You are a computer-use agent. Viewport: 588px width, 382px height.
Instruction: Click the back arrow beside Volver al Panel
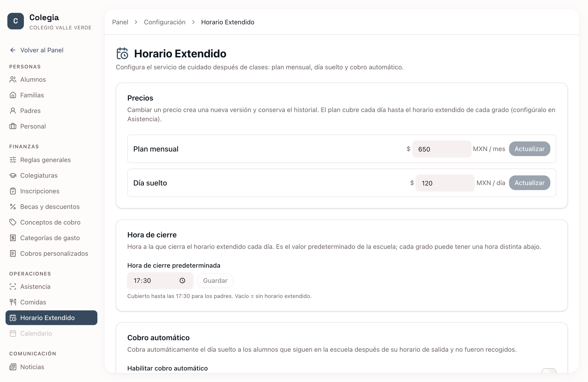(13, 50)
